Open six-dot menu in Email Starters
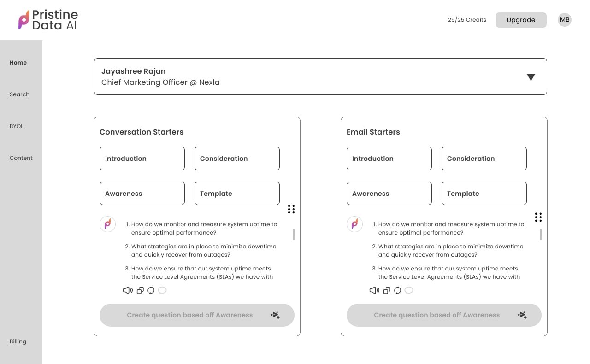Screen dimensions: 590x364 [538, 217]
